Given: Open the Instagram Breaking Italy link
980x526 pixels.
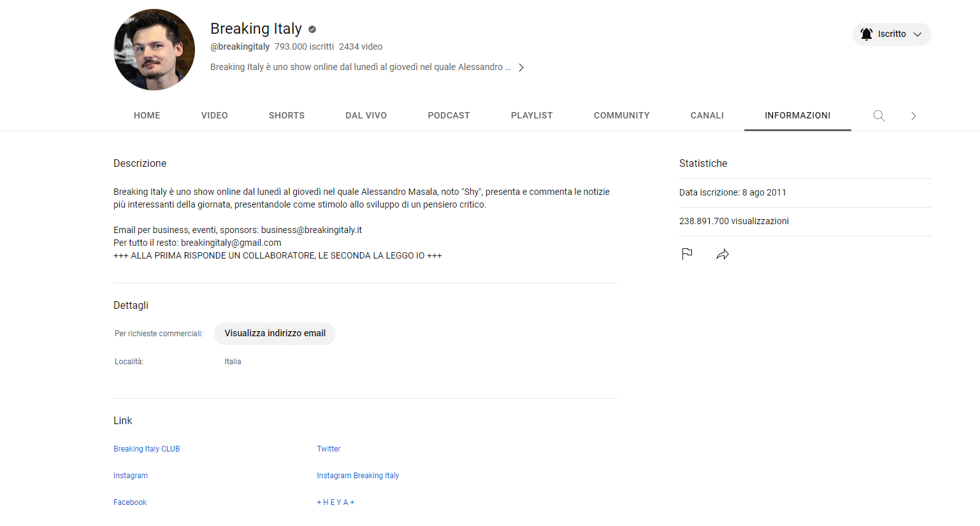Looking at the screenshot, I should [358, 476].
